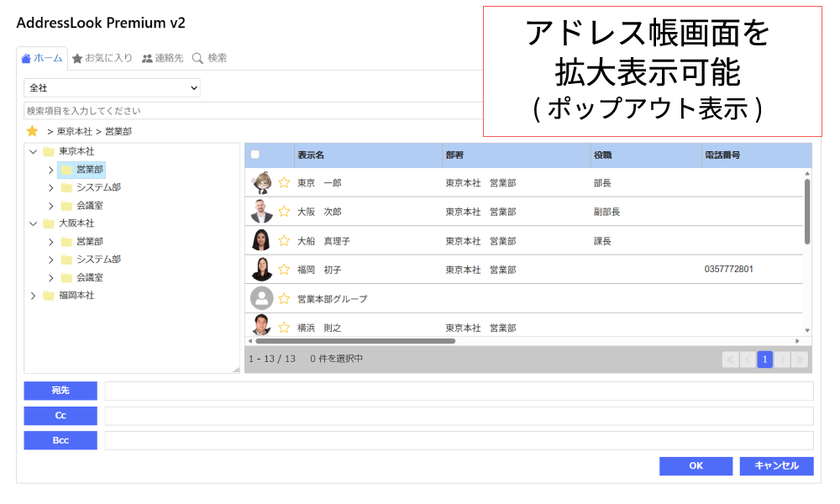Star the 大阪 次郎 contact row
Screen dimensions: 840x504
coord(284,212)
